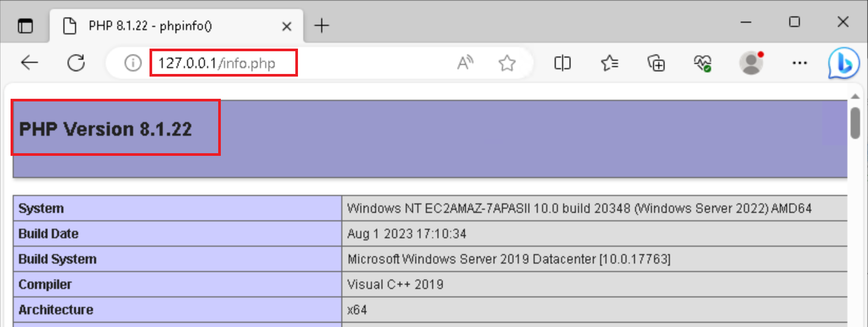
Task: Click the Build System label
Action: coord(58,259)
